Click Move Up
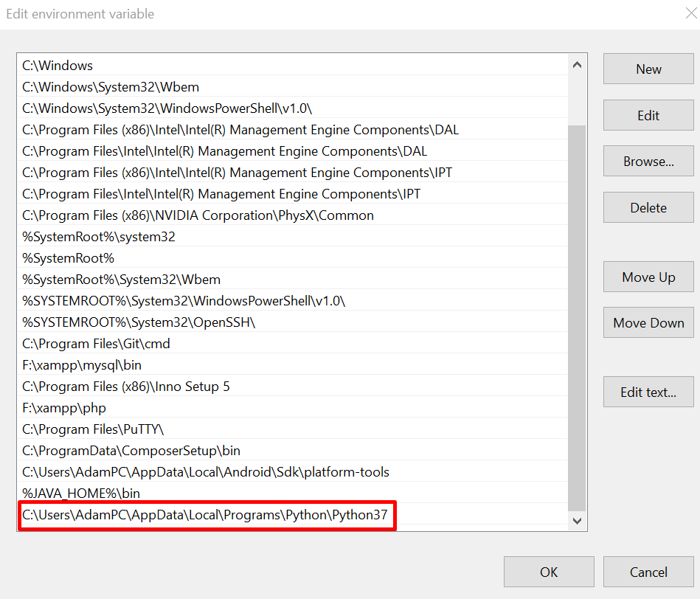700x599 pixels. tap(648, 277)
